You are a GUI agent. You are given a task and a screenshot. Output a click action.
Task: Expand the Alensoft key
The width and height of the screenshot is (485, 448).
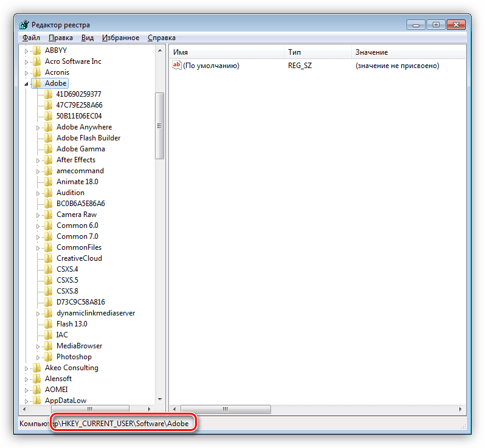point(26,379)
